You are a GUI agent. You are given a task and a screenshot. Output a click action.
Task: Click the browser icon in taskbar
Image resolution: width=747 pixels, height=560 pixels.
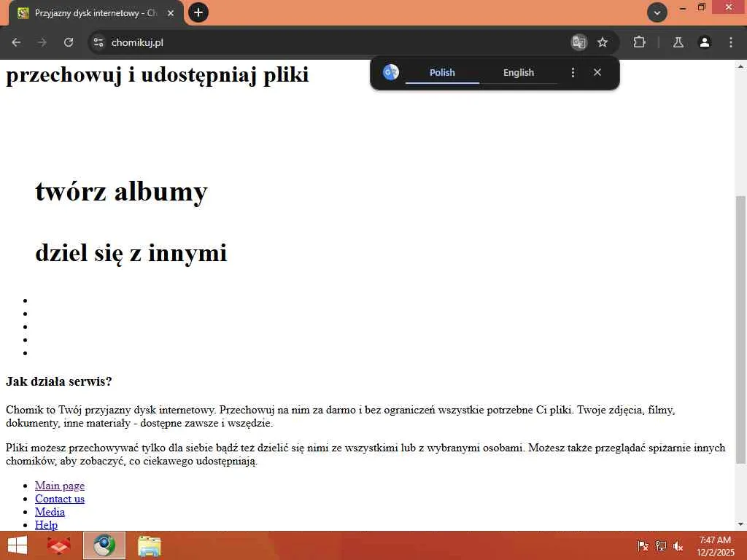(x=104, y=545)
